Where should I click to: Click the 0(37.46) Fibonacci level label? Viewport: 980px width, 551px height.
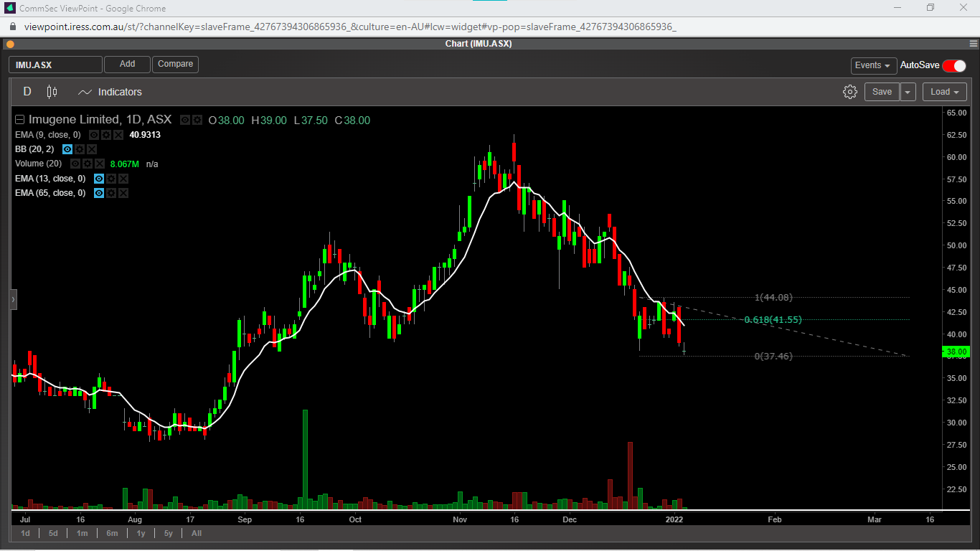click(773, 356)
